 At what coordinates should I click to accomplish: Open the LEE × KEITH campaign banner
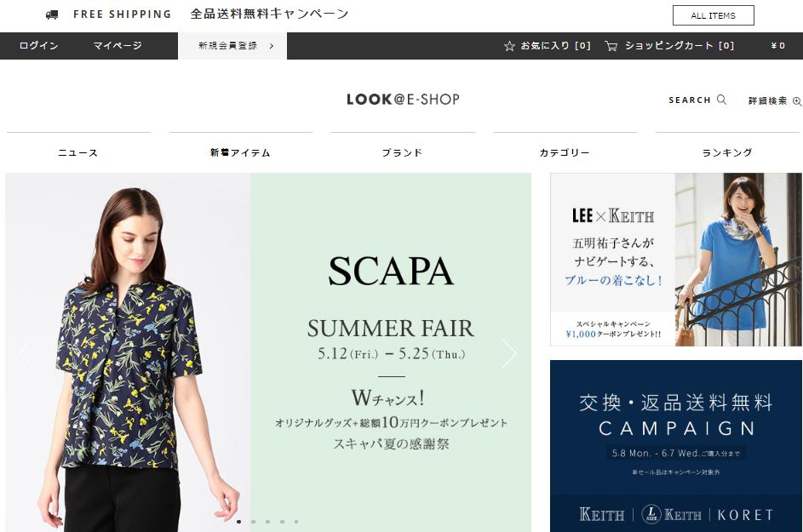coord(676,260)
